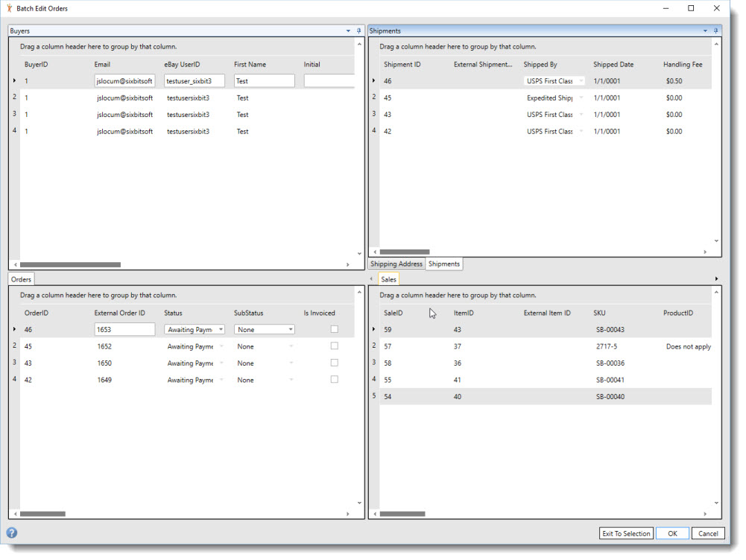Click the Buyers grid horizontal scrollbar thumb
746x560 pixels.
click(x=70, y=265)
